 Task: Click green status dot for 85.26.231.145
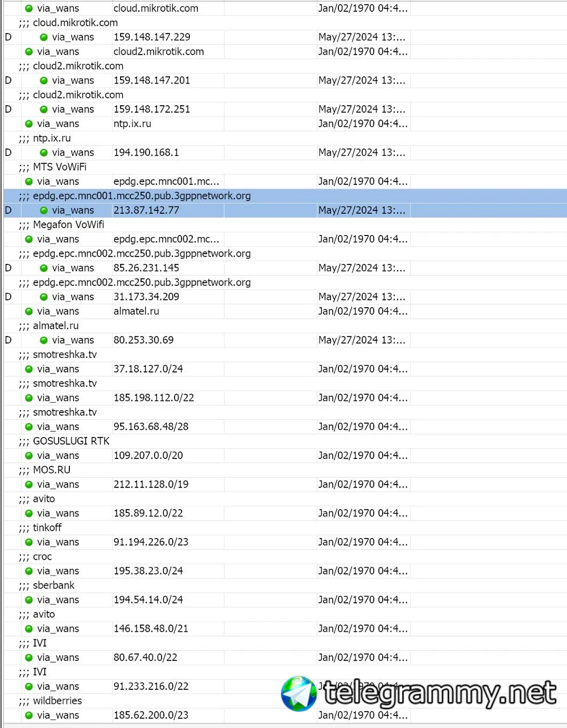click(x=44, y=268)
